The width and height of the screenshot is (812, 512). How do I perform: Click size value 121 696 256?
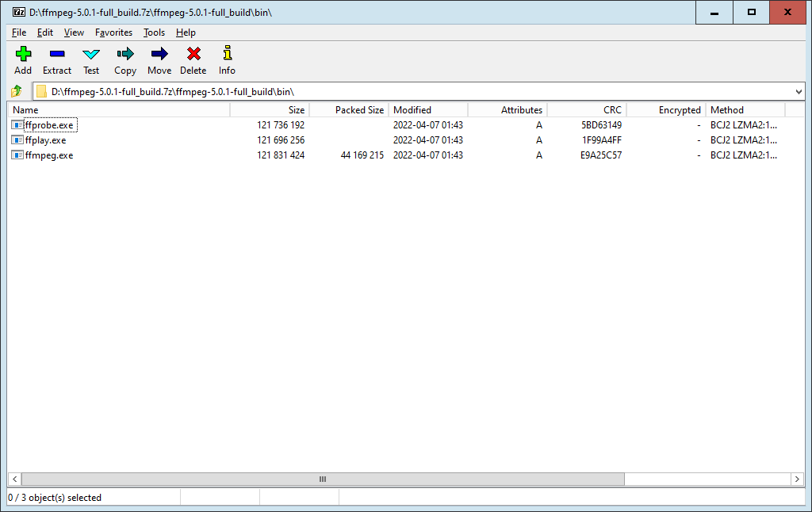coord(281,139)
